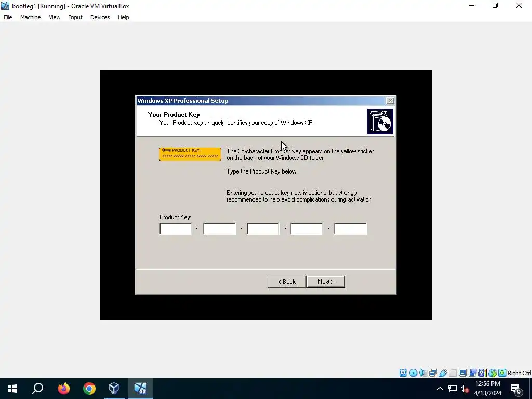
Task: Show hidden system tray icons
Action: coord(440,389)
